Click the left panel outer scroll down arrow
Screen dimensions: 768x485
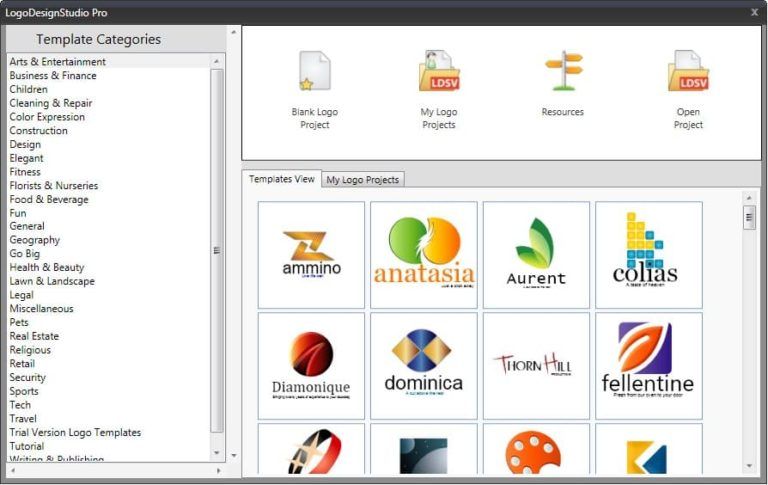pyautogui.click(x=234, y=456)
